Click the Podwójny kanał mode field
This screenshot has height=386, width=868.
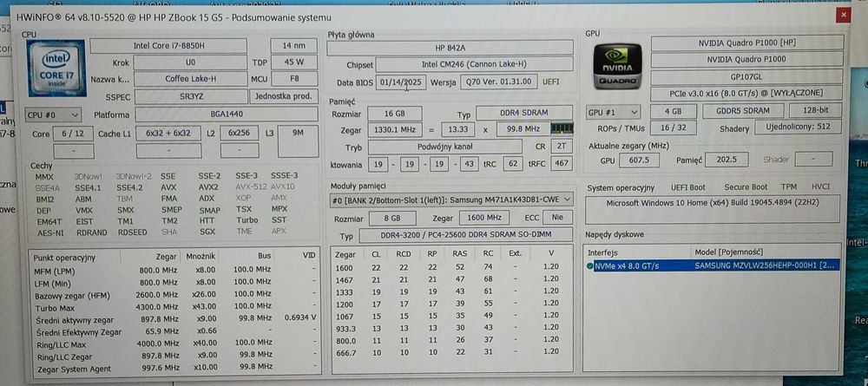click(x=444, y=147)
